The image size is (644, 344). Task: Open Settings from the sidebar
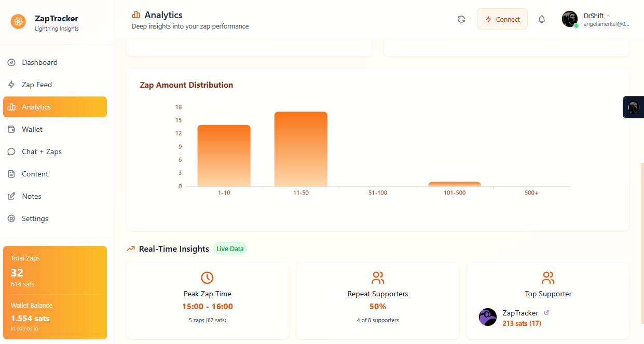point(35,218)
